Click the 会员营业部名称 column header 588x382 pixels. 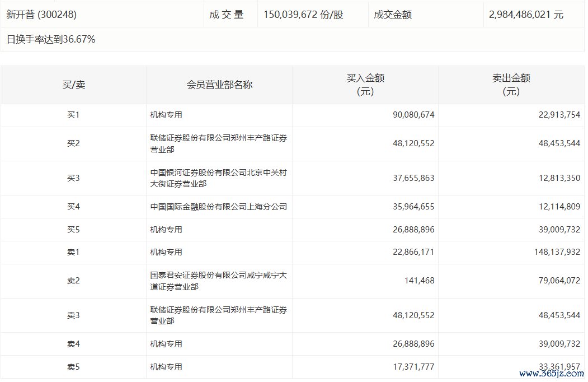point(219,85)
